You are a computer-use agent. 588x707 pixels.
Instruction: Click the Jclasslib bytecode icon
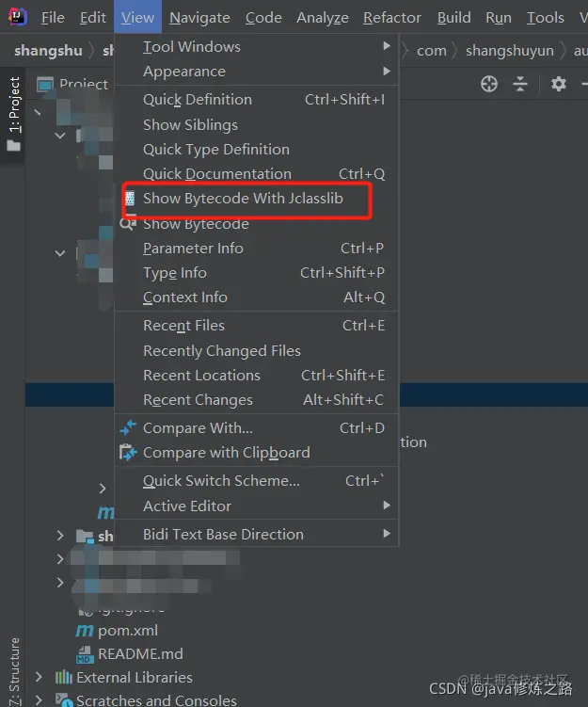point(130,199)
